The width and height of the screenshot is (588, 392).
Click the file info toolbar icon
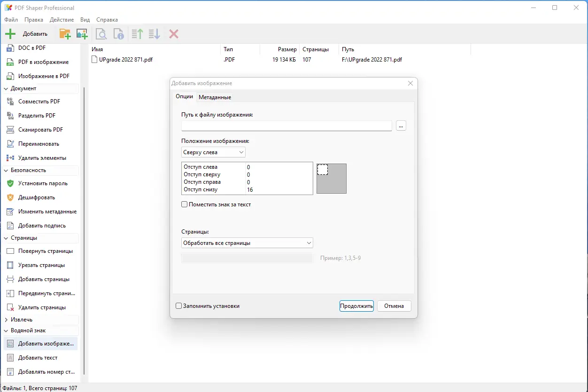pyautogui.click(x=119, y=34)
